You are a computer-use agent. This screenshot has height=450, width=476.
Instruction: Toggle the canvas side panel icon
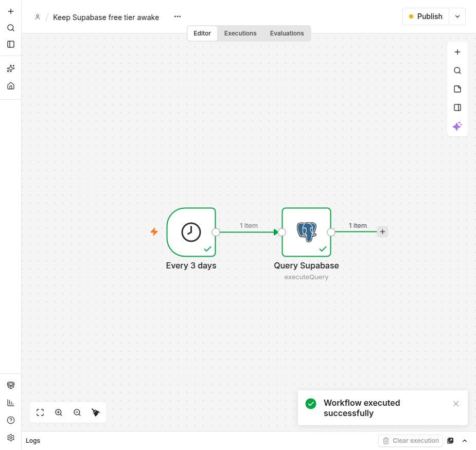click(x=457, y=107)
